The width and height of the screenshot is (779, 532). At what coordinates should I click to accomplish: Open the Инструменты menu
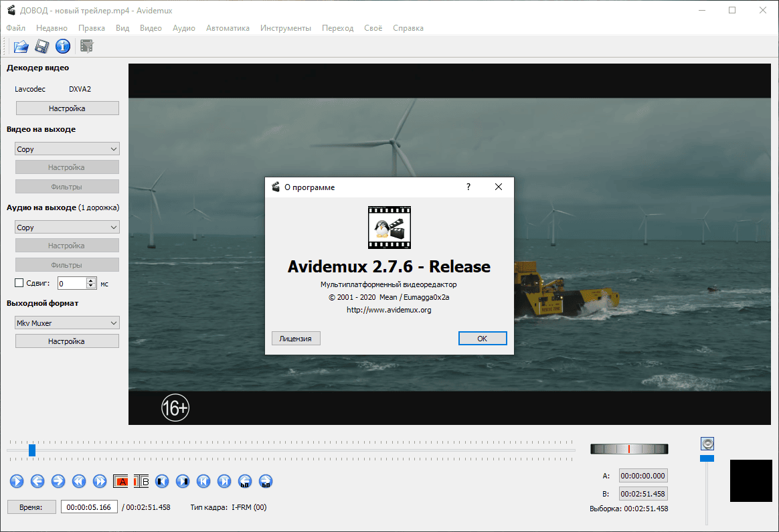[x=286, y=28]
